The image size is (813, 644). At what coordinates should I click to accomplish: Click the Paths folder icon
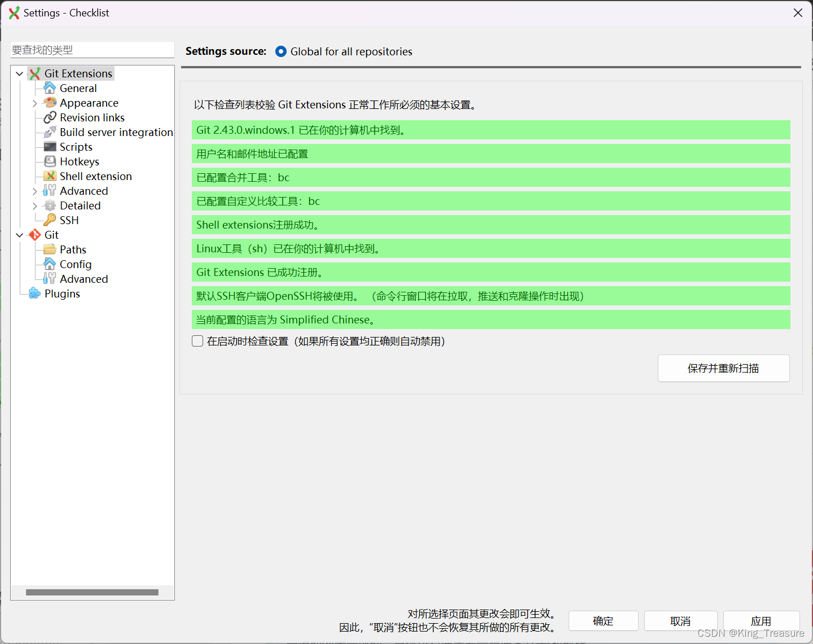[50, 249]
